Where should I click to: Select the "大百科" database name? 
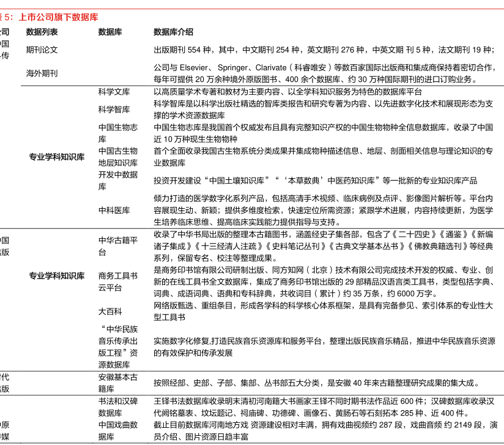click(110, 312)
